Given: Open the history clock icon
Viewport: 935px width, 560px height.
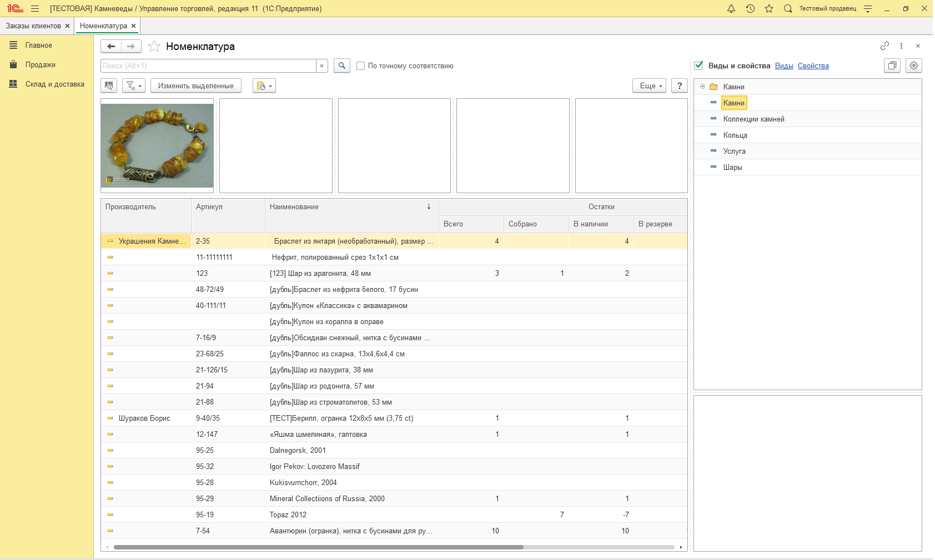Looking at the screenshot, I should [x=750, y=8].
